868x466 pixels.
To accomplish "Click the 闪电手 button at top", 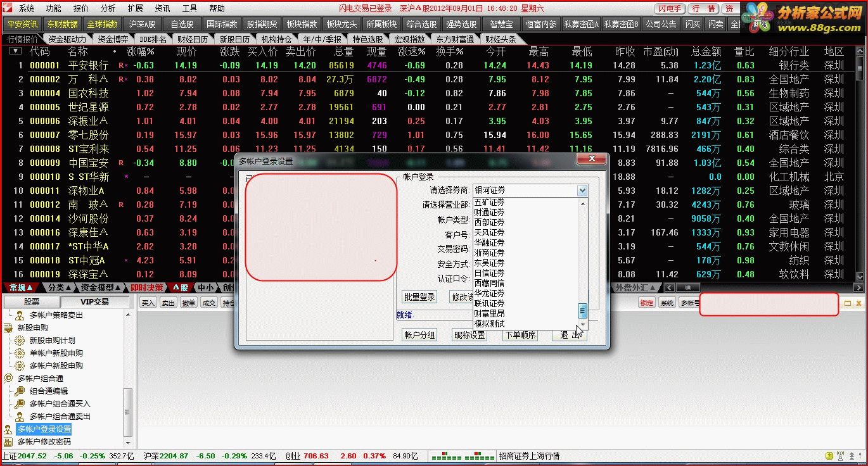I will coord(670,8).
